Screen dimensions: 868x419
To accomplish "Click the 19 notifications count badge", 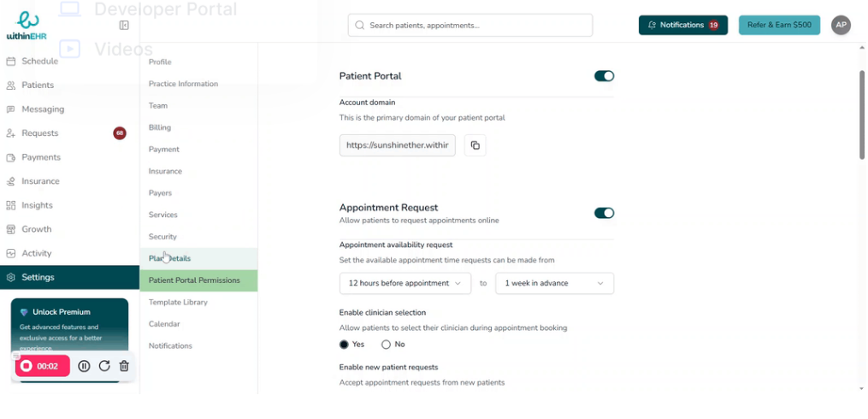I will pyautogui.click(x=713, y=25).
